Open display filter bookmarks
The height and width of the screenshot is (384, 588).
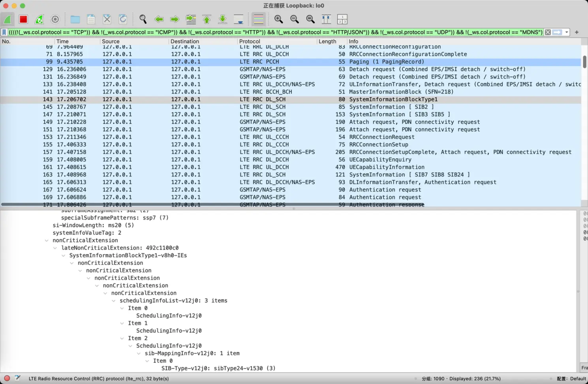pyautogui.click(x=4, y=32)
